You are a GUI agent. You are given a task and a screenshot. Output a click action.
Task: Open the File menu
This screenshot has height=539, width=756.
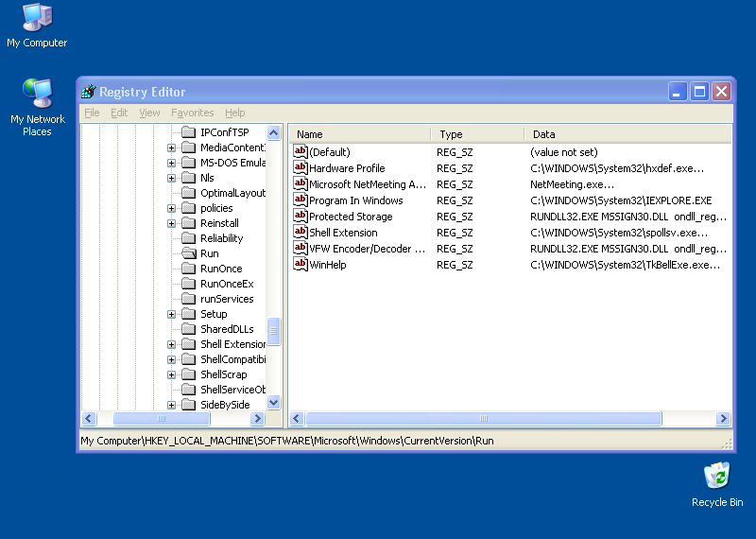point(92,113)
